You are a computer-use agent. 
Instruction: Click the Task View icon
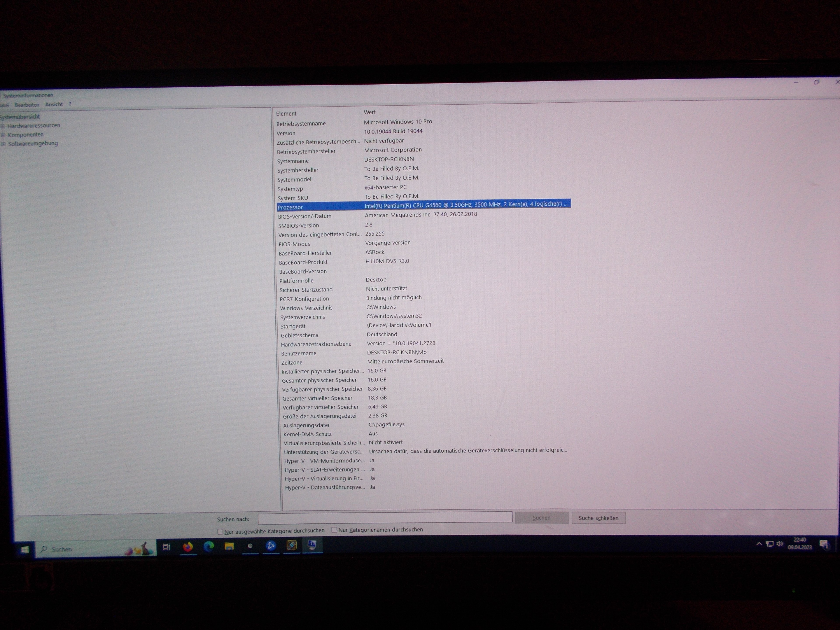166,547
